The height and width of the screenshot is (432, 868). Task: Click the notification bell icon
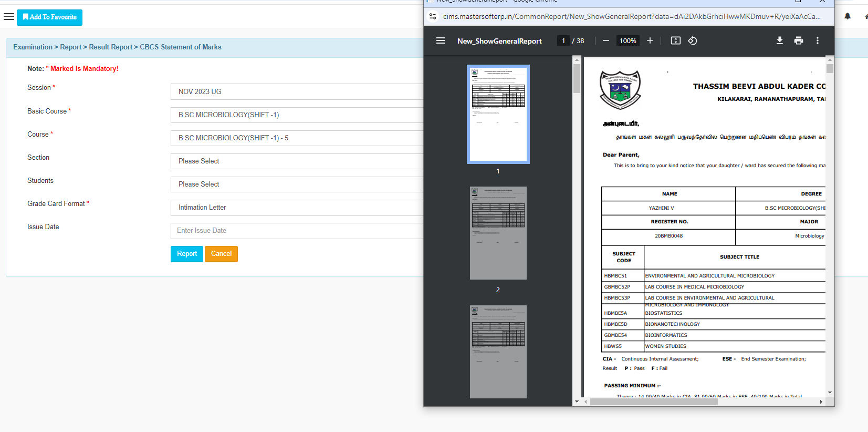(x=848, y=16)
